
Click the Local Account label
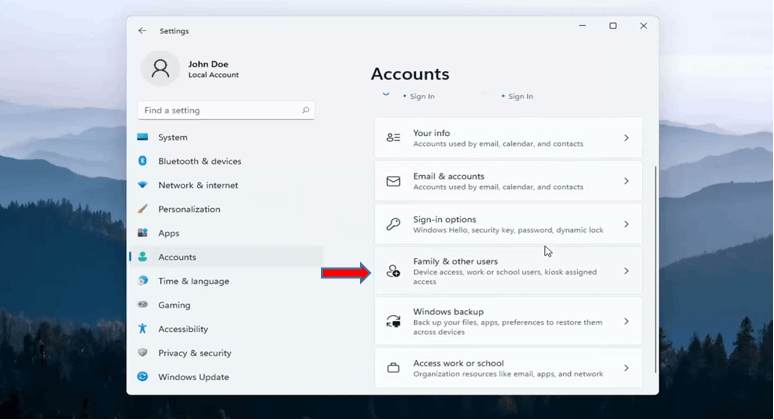[213, 75]
